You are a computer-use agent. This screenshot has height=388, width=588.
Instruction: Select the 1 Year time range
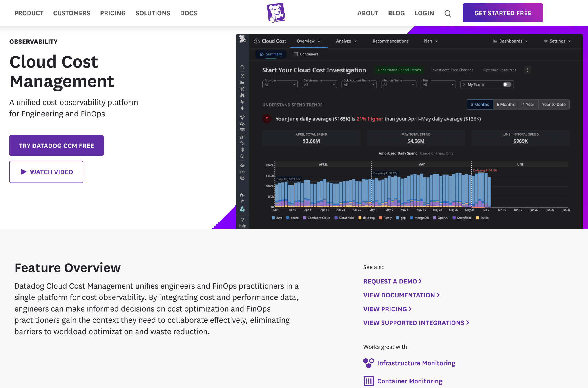(x=528, y=105)
